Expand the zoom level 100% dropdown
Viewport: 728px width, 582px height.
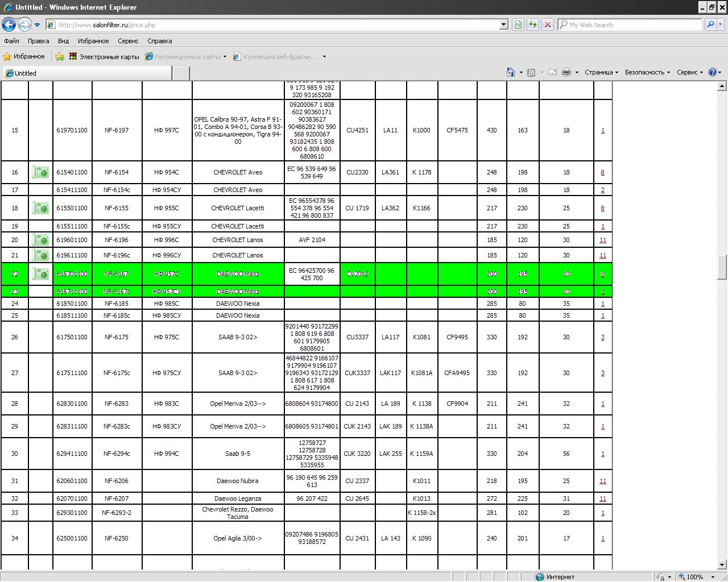tap(713, 577)
